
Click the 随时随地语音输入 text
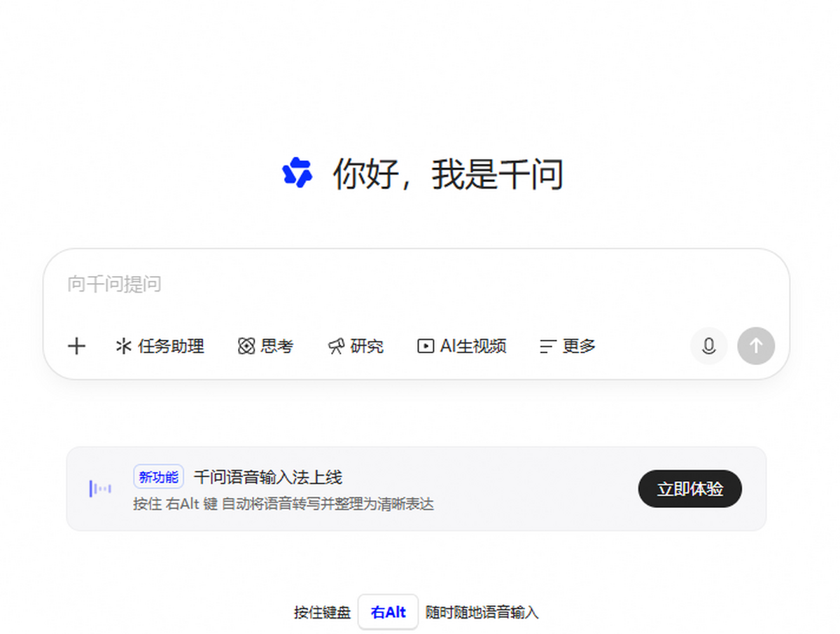482,613
